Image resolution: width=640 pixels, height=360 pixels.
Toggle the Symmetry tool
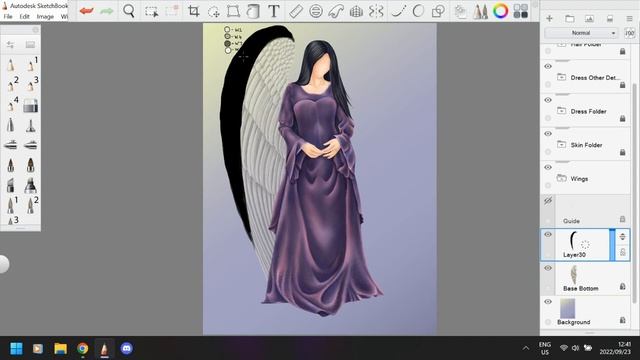pos(376,11)
